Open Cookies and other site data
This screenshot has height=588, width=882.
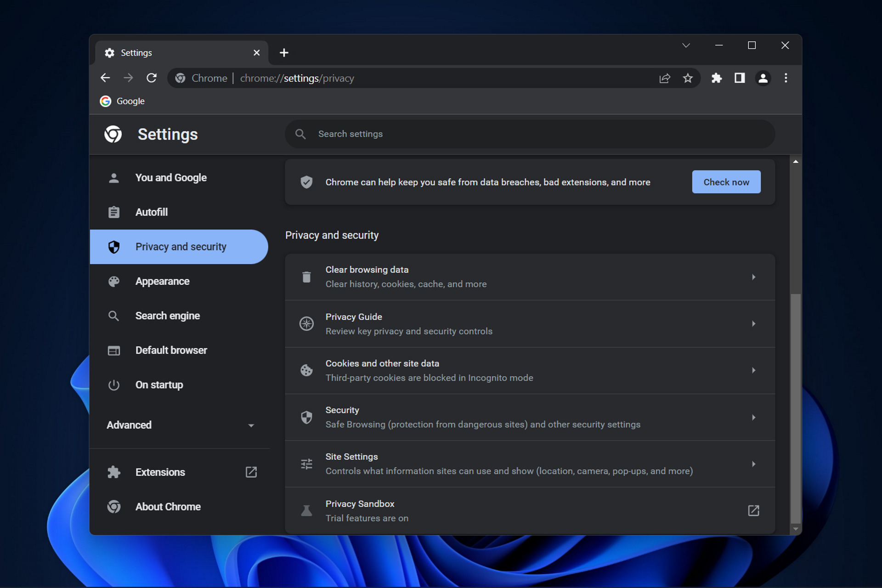[530, 370]
